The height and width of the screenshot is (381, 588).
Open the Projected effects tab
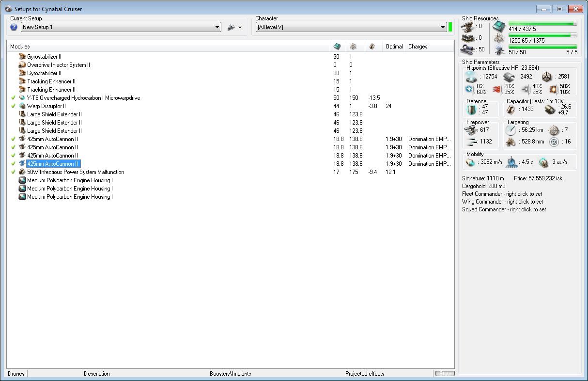click(x=365, y=374)
